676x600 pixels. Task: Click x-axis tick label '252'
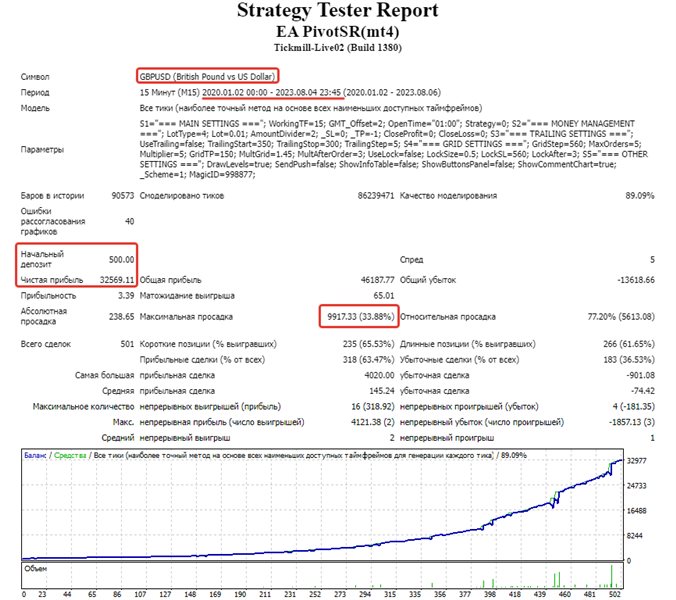(315, 594)
